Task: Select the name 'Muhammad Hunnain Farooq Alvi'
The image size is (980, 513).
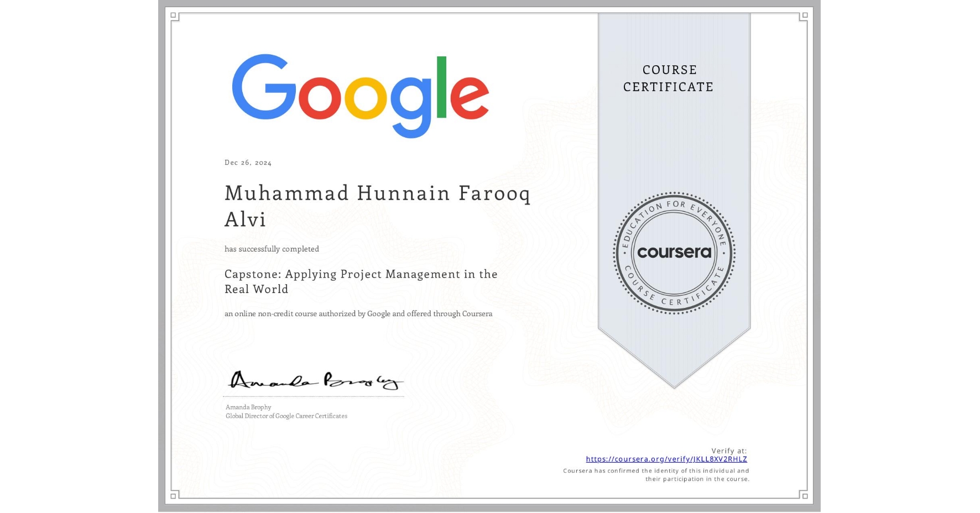Action: pyautogui.click(x=377, y=206)
